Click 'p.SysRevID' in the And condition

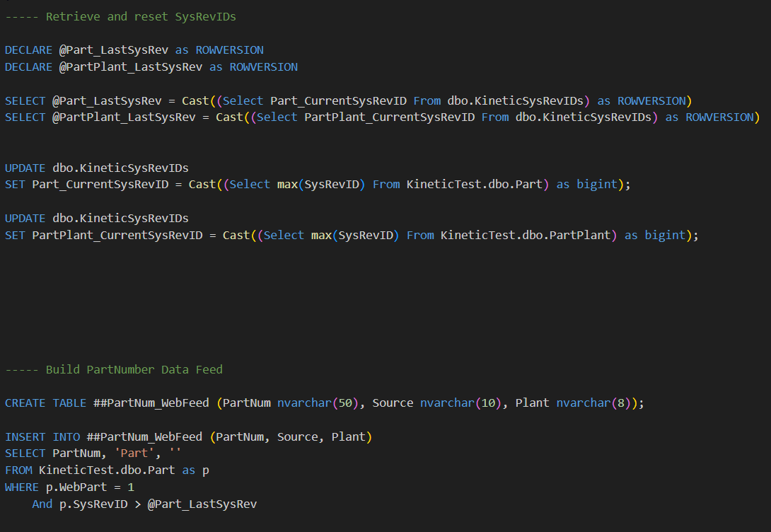(93, 504)
